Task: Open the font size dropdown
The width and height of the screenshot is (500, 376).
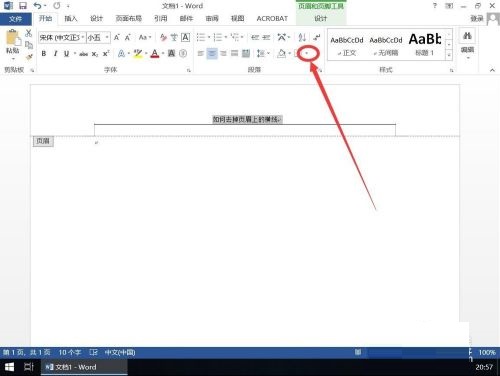Action: [x=107, y=37]
